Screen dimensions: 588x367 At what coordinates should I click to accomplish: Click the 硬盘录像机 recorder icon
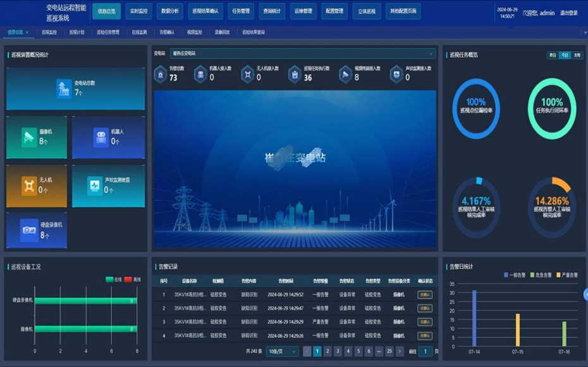tap(29, 230)
